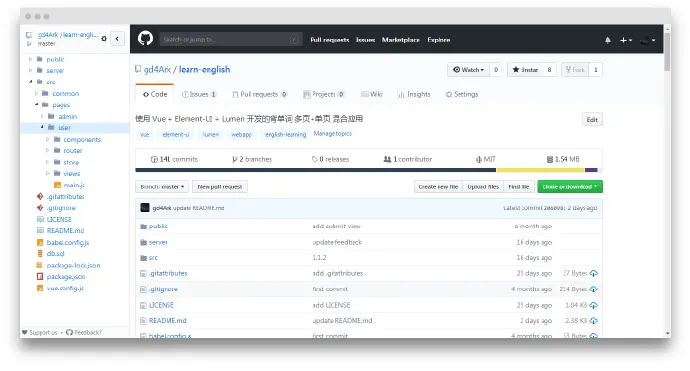The width and height of the screenshot is (690, 371).
Task: Expand the components folder in tree
Action: pyautogui.click(x=48, y=140)
